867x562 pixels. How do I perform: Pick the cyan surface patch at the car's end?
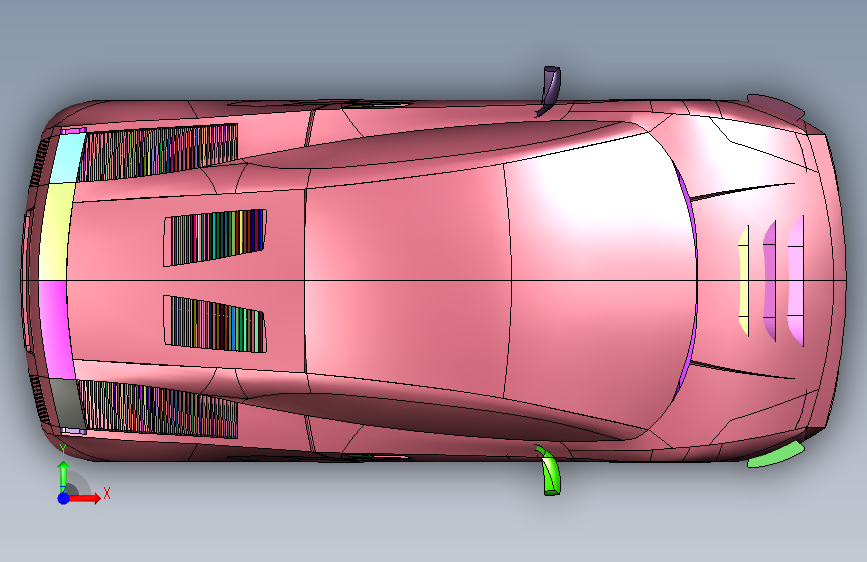(x=66, y=158)
